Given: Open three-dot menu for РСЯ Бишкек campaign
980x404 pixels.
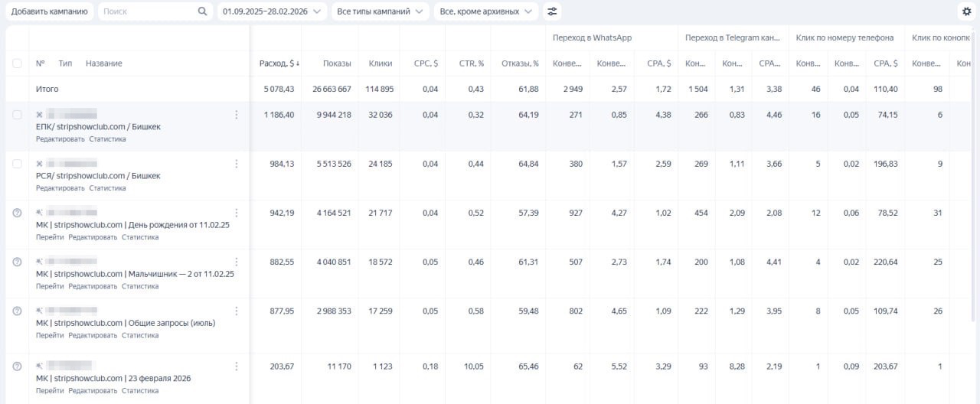Looking at the screenshot, I should (236, 164).
